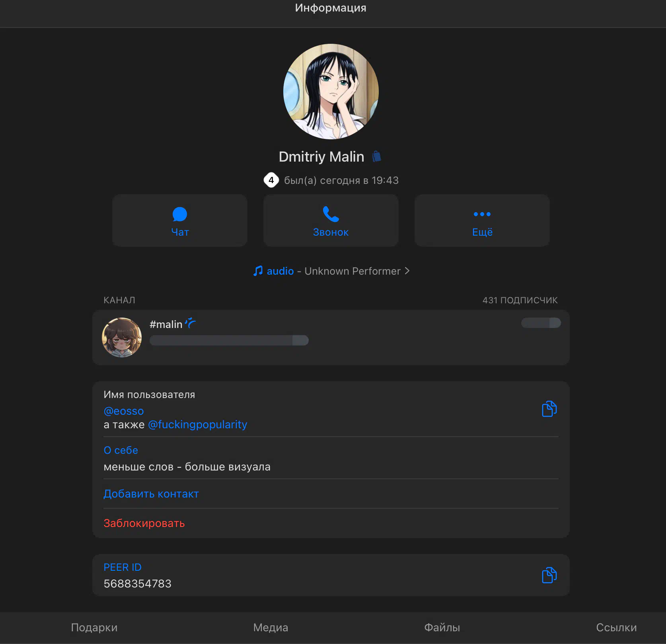The height and width of the screenshot is (644, 666).
Task: Select the Ссылки tab
Action: pos(616,628)
